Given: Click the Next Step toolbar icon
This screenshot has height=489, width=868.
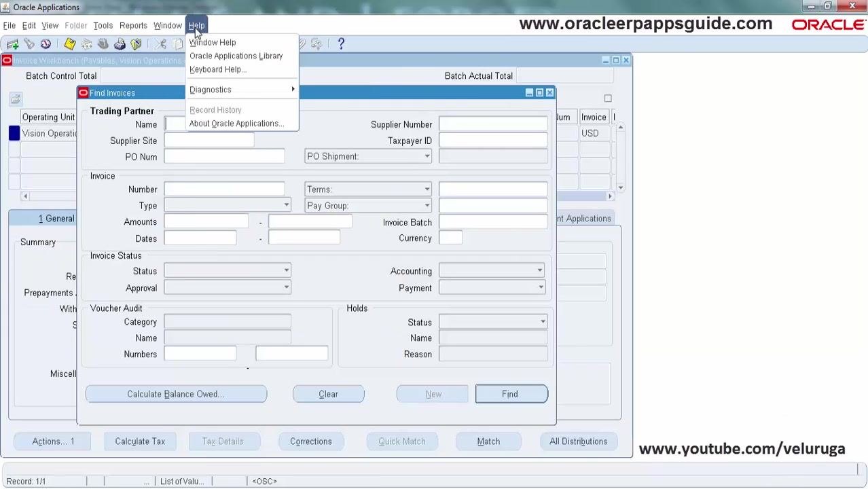Looking at the screenshot, I should (87, 44).
